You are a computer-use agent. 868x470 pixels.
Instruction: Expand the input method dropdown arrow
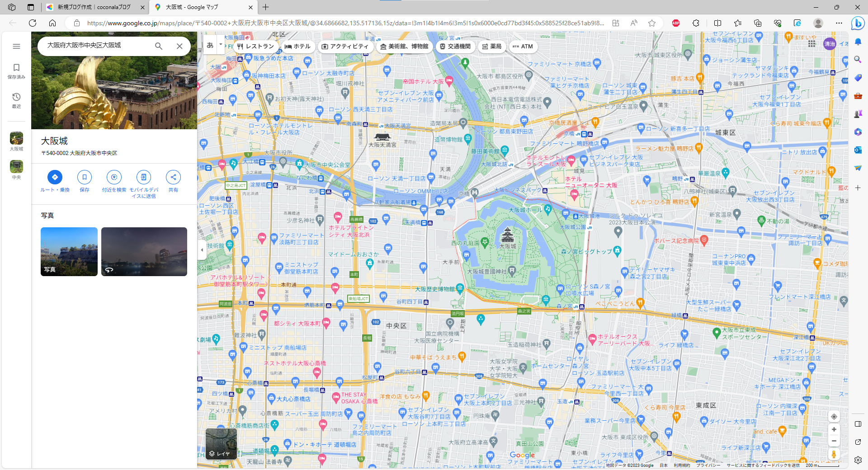click(x=221, y=45)
